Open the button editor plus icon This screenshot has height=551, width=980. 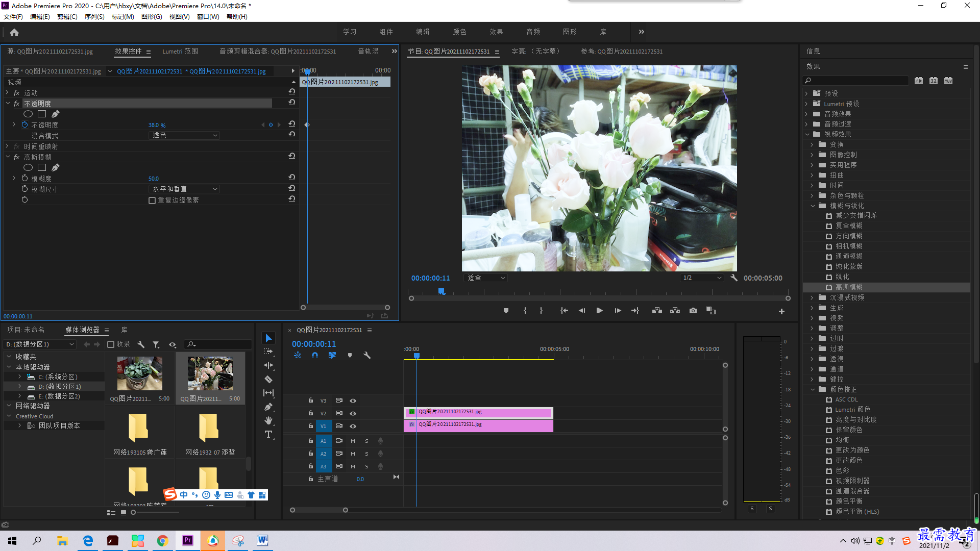(x=781, y=311)
